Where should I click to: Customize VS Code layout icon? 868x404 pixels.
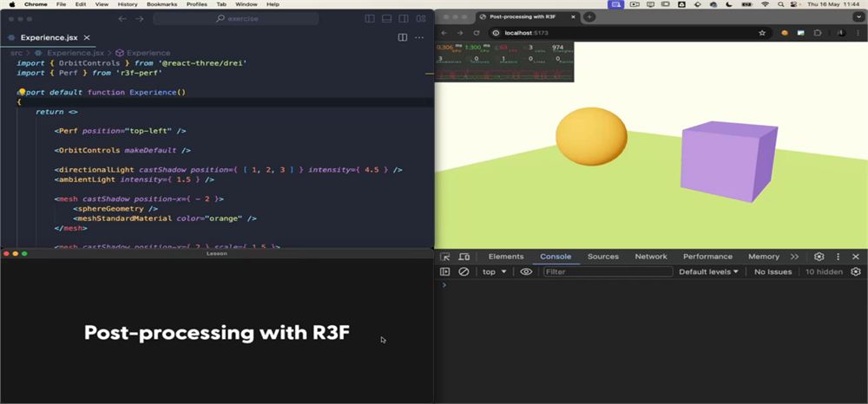(421, 19)
